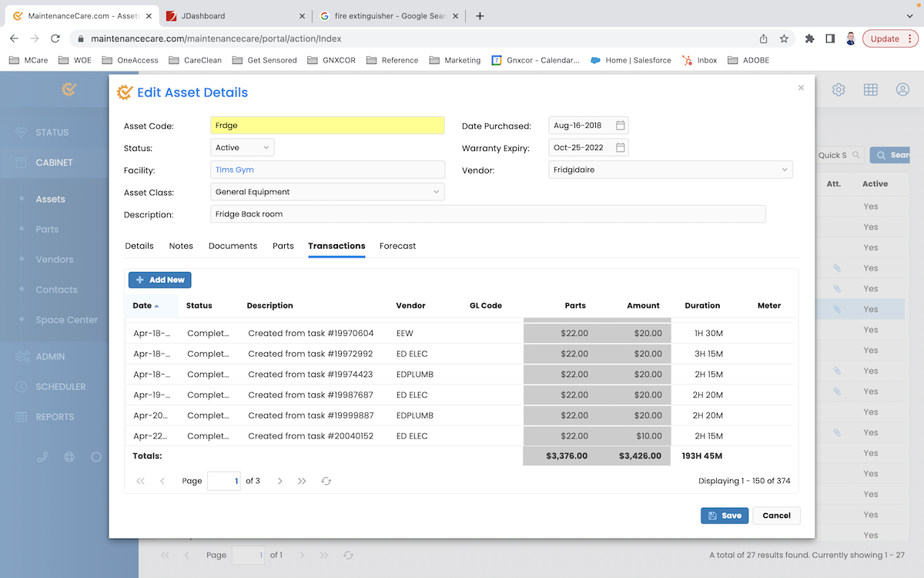Screen dimensions: 924x578
Task: Click the Save button
Action: [x=724, y=515]
